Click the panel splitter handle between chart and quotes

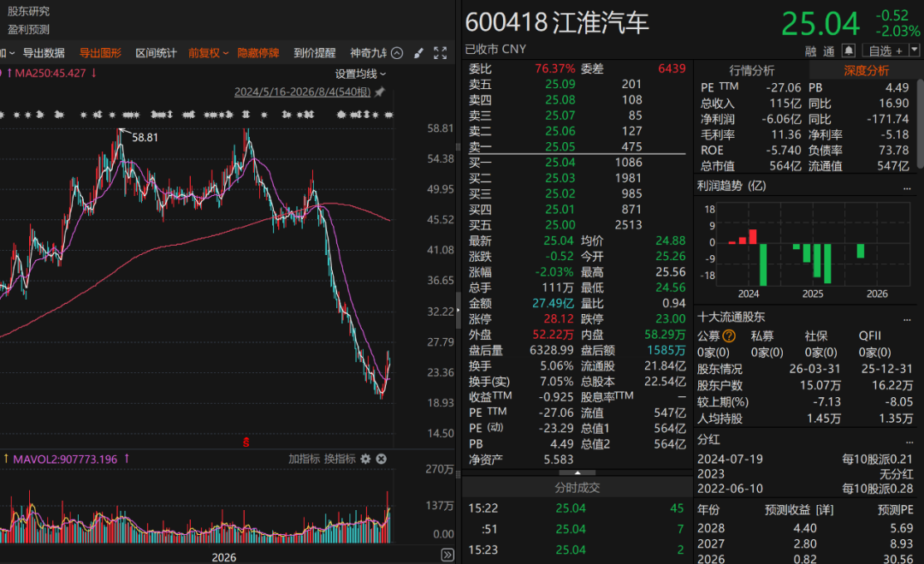click(458, 310)
